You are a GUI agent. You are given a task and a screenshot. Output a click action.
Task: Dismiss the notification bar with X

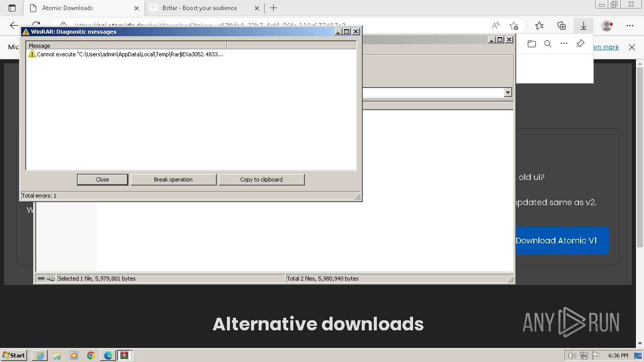point(632,47)
